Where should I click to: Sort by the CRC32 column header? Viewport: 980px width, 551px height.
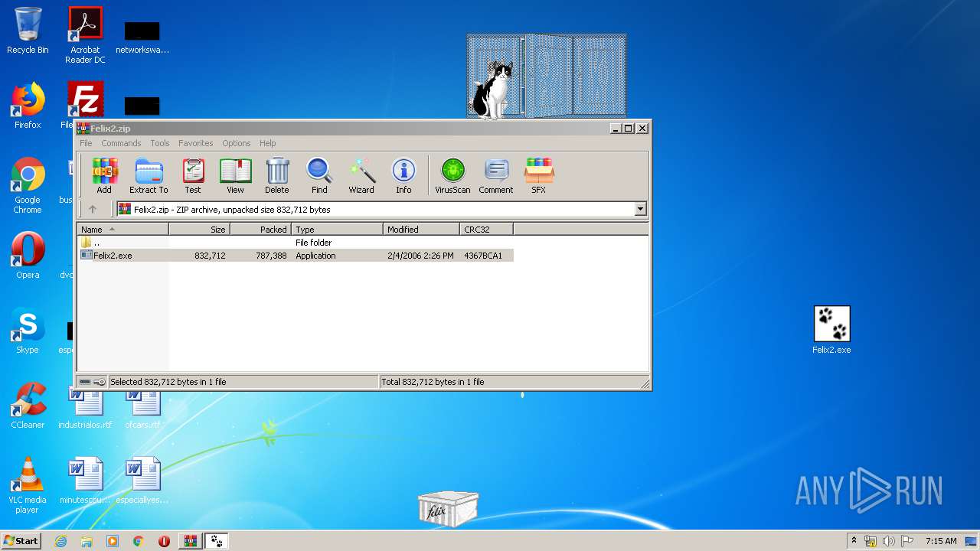pyautogui.click(x=486, y=230)
